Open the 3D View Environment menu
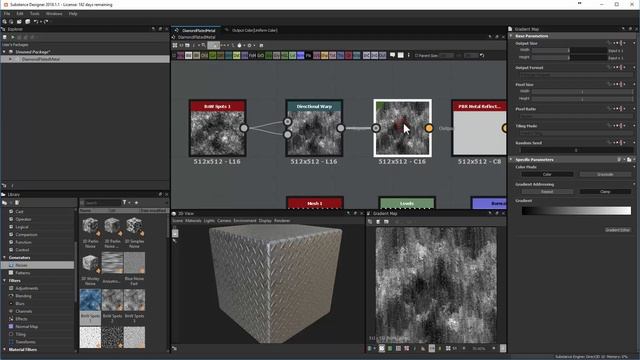 click(245, 221)
